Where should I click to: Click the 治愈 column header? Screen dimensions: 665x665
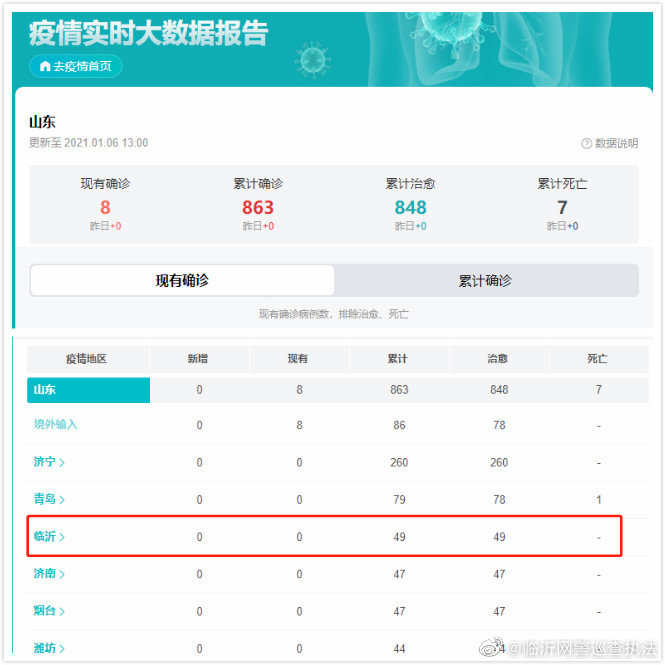point(498,358)
